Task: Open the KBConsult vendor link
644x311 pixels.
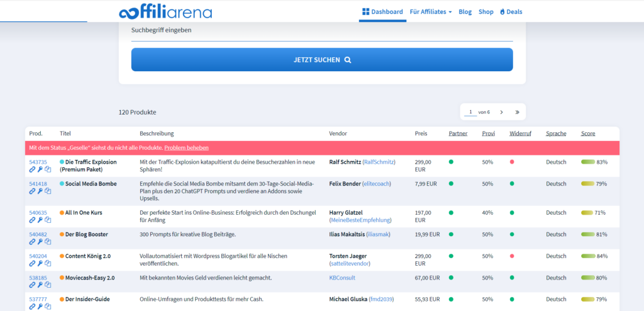Action: [x=342, y=278]
